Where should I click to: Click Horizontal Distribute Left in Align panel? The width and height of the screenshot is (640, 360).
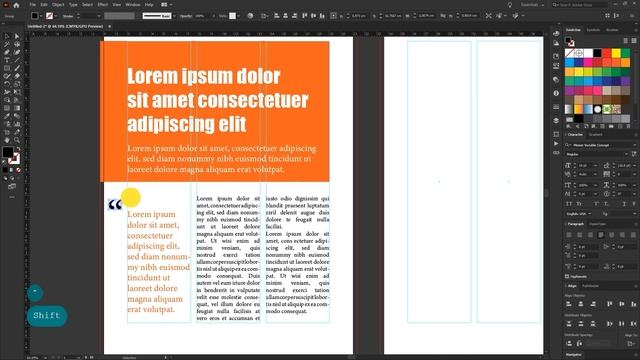coord(609,324)
